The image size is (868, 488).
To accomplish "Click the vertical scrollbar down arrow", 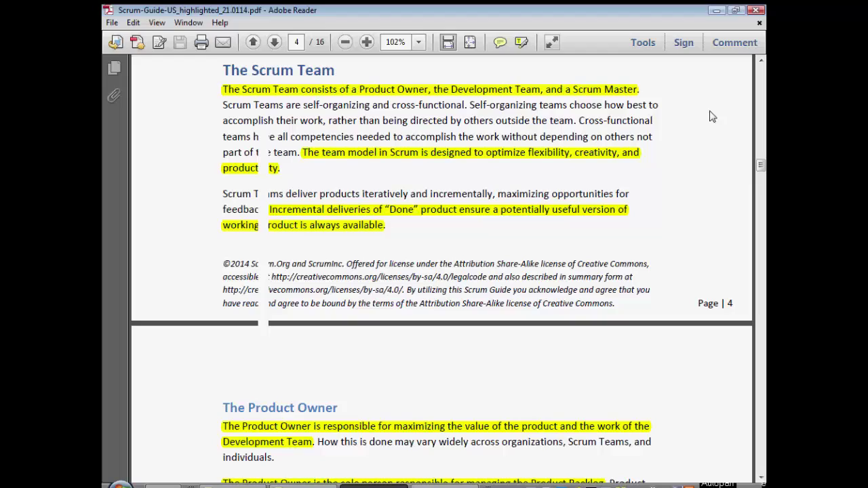I will (761, 476).
